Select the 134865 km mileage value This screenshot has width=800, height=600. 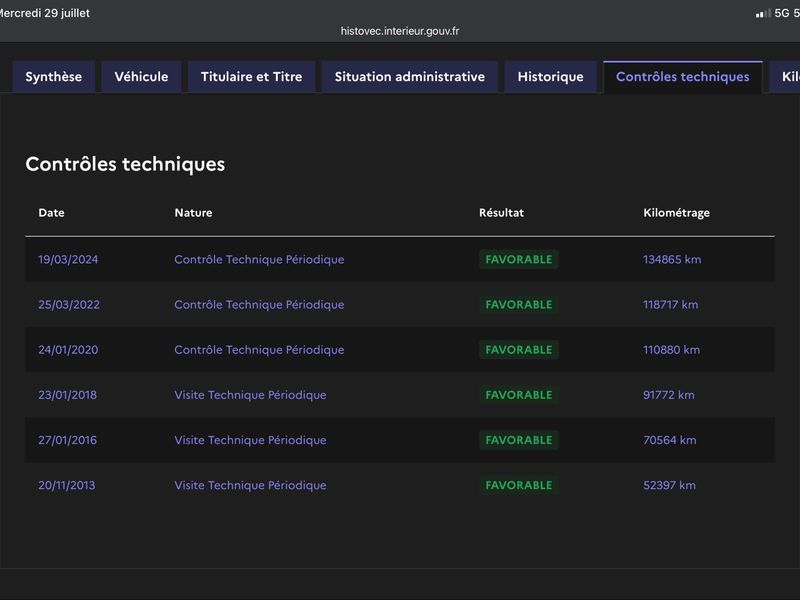click(x=672, y=260)
